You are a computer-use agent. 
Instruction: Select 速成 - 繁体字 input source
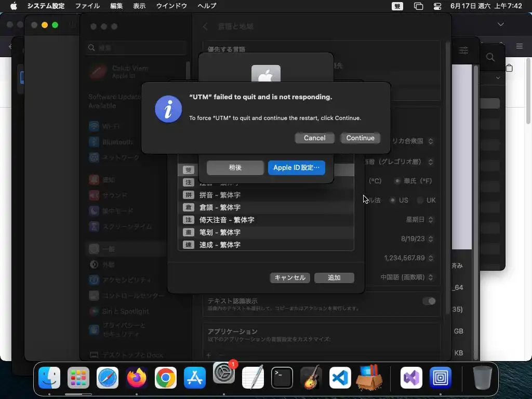click(266, 245)
